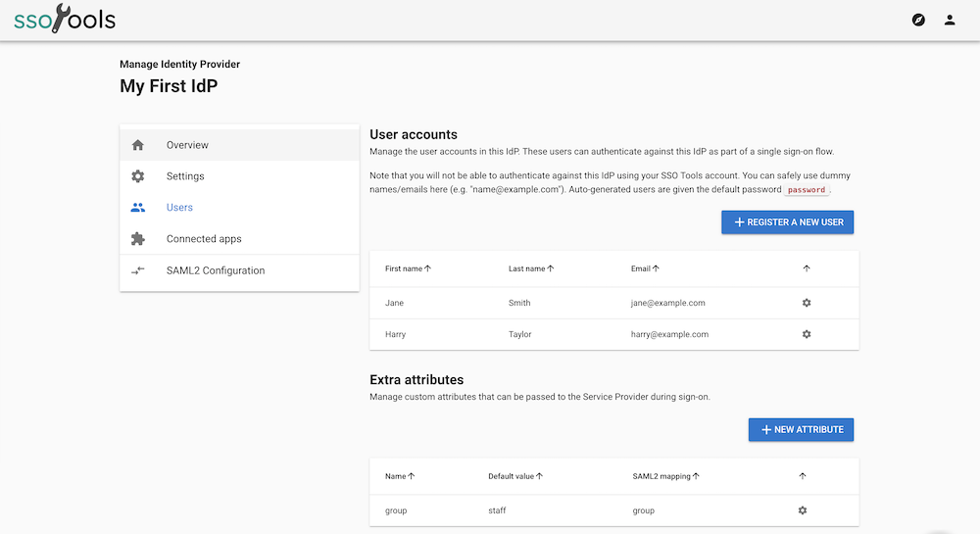This screenshot has height=534, width=980.
Task: Open SAML2 Configuration menu item
Action: pyautogui.click(x=216, y=270)
